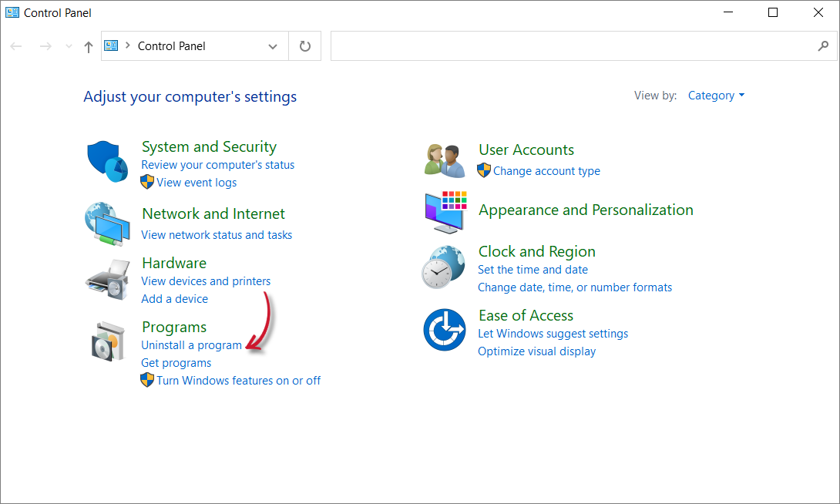The height and width of the screenshot is (504, 840).
Task: Refresh the Control Panel view
Action: point(305,46)
